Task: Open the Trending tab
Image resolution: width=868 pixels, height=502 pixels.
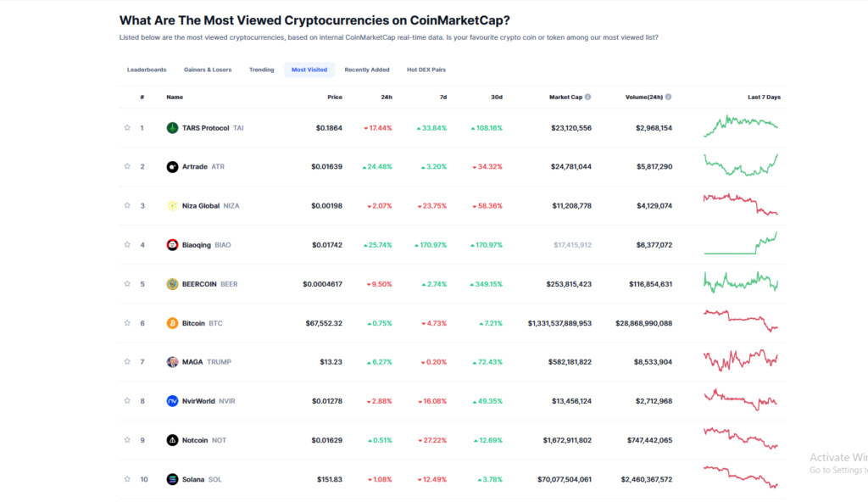Action: click(x=261, y=70)
